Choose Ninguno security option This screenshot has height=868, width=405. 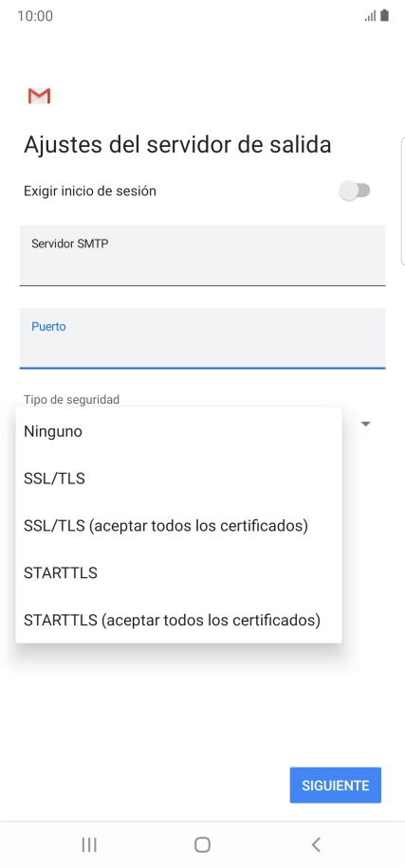click(x=178, y=431)
